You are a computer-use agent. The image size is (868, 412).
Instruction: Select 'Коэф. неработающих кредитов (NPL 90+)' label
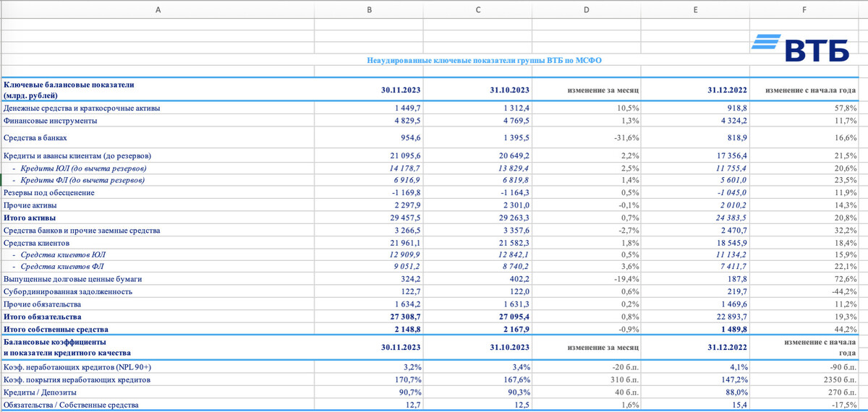tap(77, 367)
